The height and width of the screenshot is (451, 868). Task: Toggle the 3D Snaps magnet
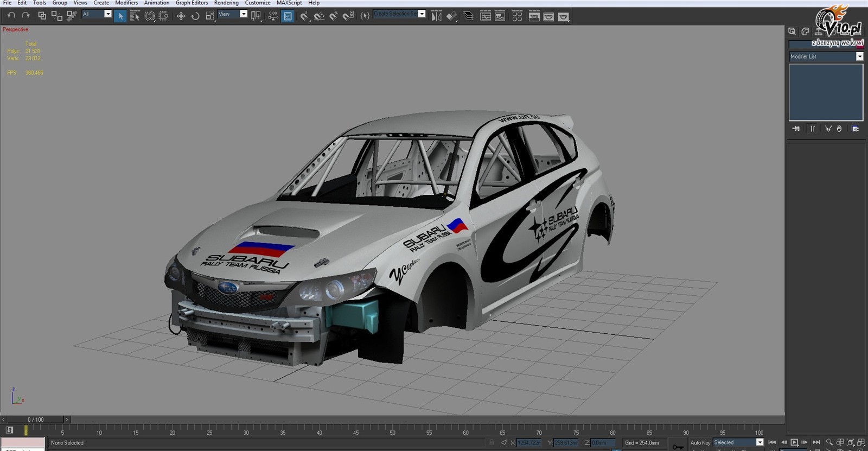(x=304, y=16)
